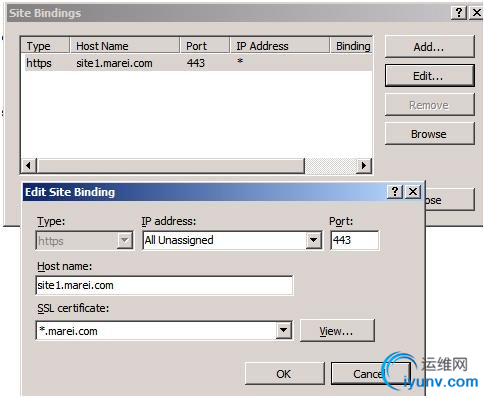Close the Site Bindings window

click(476, 13)
